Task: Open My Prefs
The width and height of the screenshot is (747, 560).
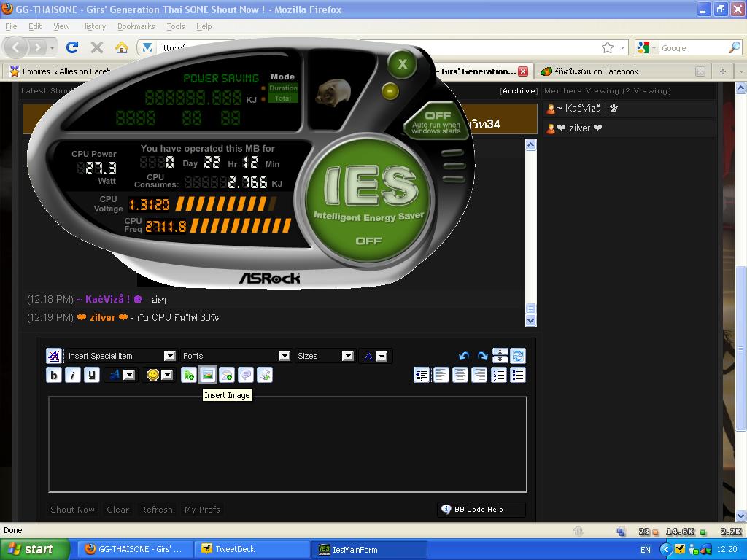Action: click(202, 510)
